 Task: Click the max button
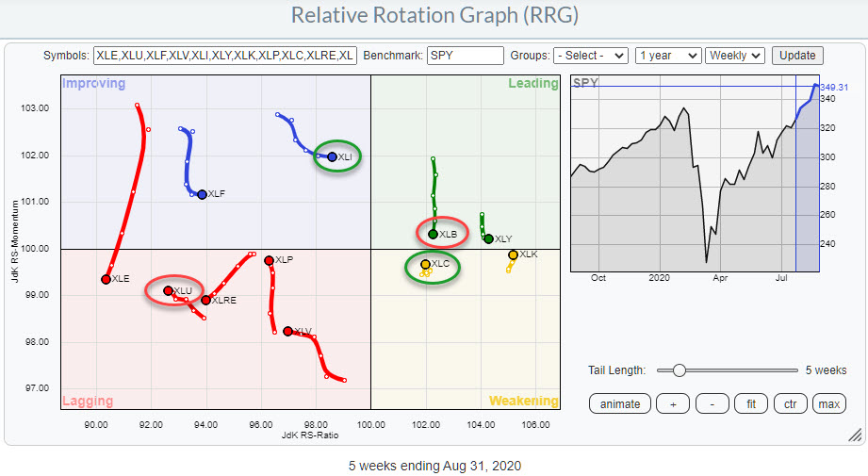(828, 403)
